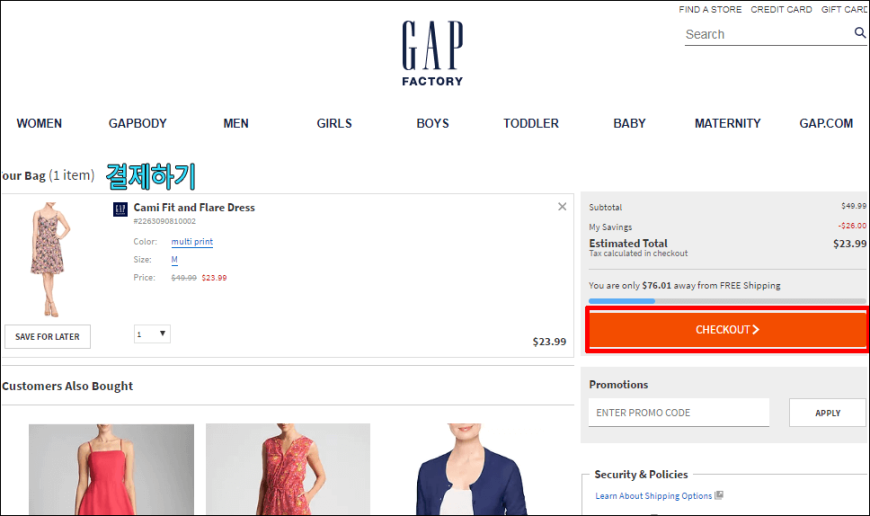The width and height of the screenshot is (870, 516).
Task: Open Cami Fit and Flare Dress title
Action: click(x=194, y=208)
